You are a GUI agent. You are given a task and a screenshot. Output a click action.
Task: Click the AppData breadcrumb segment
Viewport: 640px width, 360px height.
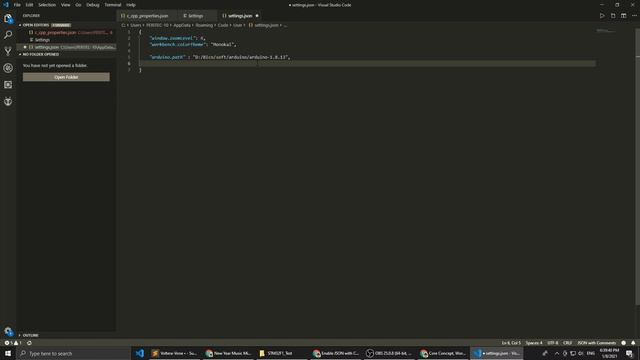[x=182, y=25]
